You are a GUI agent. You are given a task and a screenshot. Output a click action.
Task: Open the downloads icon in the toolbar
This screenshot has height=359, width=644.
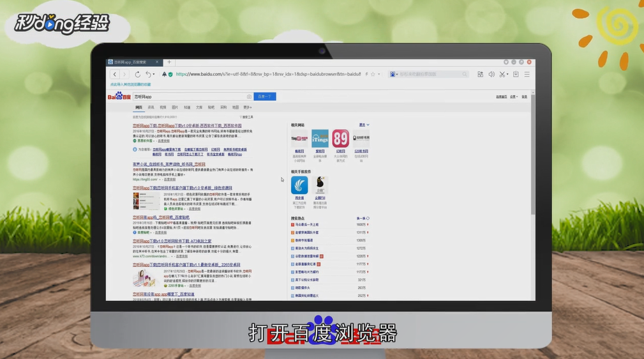click(516, 75)
